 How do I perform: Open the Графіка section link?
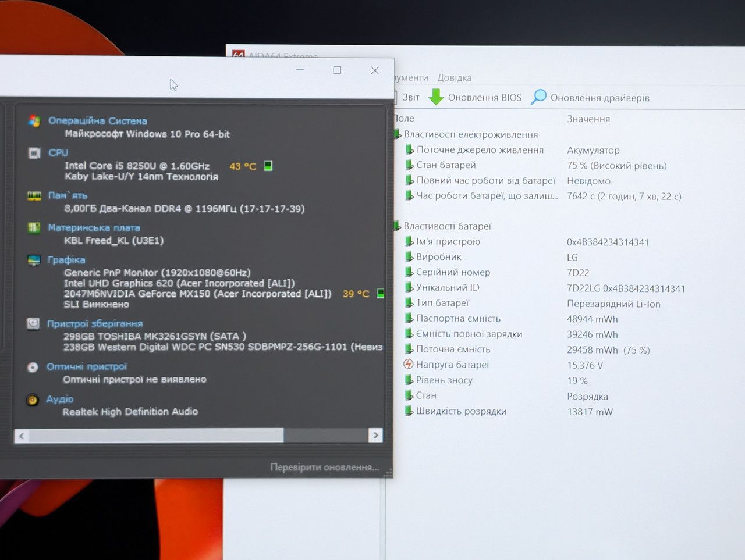(x=66, y=259)
